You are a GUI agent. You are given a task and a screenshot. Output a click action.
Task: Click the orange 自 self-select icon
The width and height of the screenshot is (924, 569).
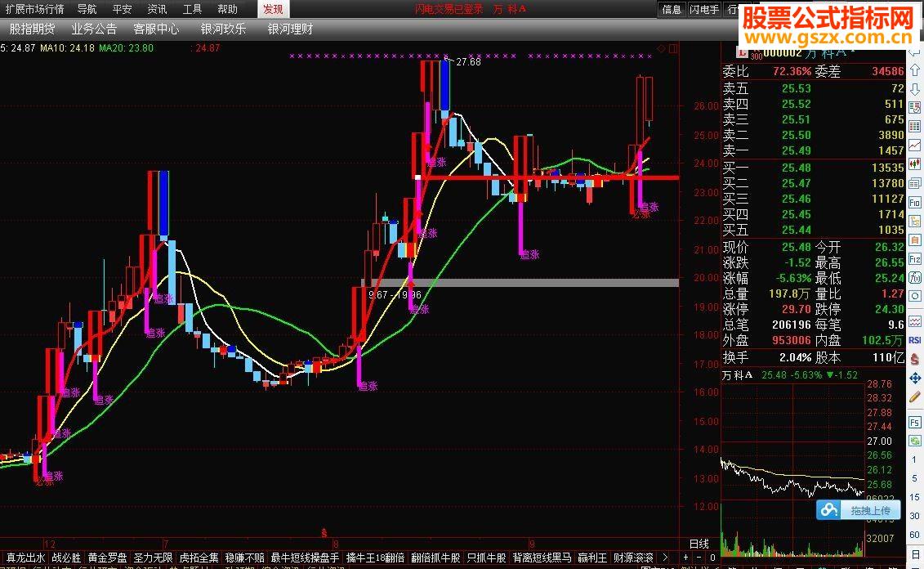(914, 240)
